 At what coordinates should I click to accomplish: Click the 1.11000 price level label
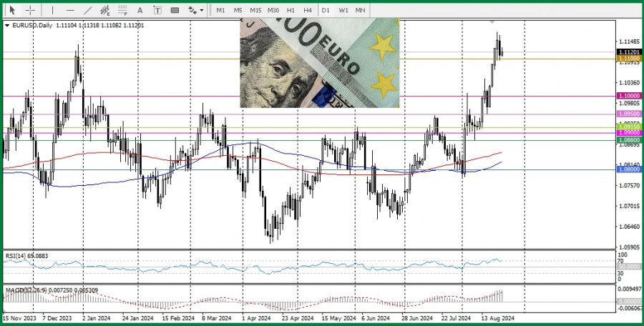pos(629,59)
